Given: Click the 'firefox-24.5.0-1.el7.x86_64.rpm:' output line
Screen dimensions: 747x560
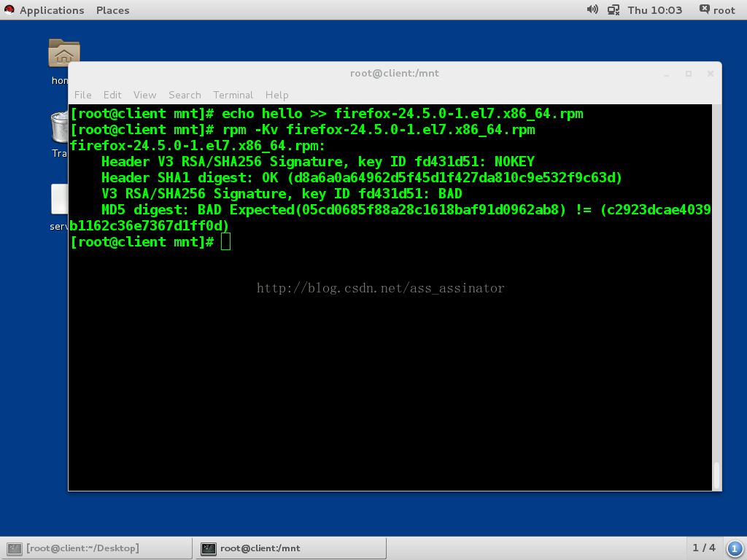Looking at the screenshot, I should pos(198,146).
